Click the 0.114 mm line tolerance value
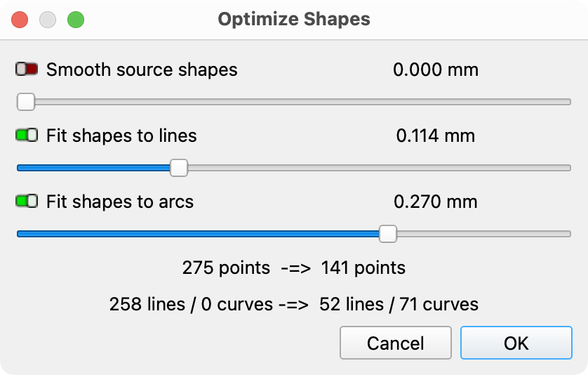The image size is (588, 375). [435, 136]
